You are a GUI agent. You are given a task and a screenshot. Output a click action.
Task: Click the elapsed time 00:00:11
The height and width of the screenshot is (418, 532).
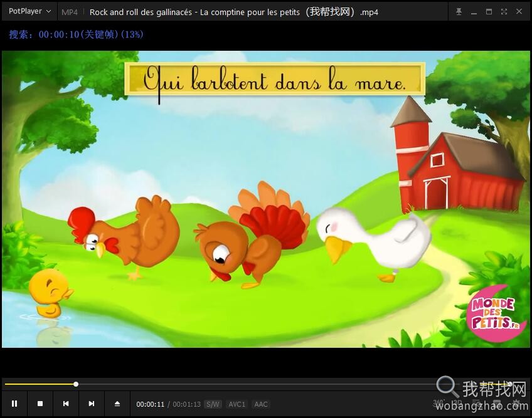[151, 404]
